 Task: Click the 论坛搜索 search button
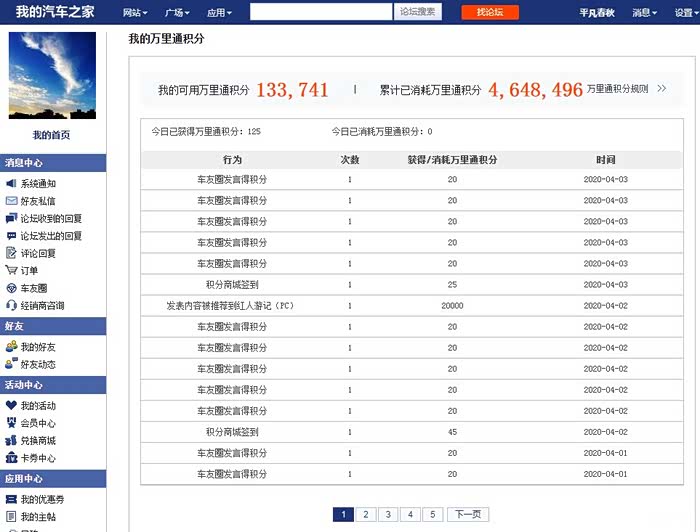pyautogui.click(x=416, y=12)
